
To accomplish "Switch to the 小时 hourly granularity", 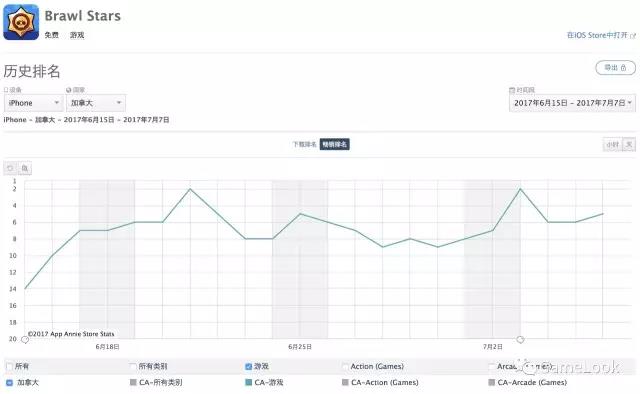I will 612,145.
